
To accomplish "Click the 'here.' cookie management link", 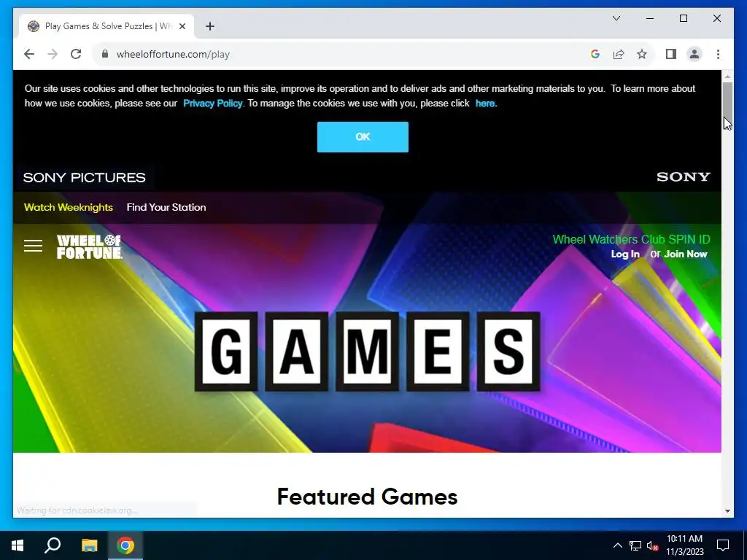I will click(486, 104).
